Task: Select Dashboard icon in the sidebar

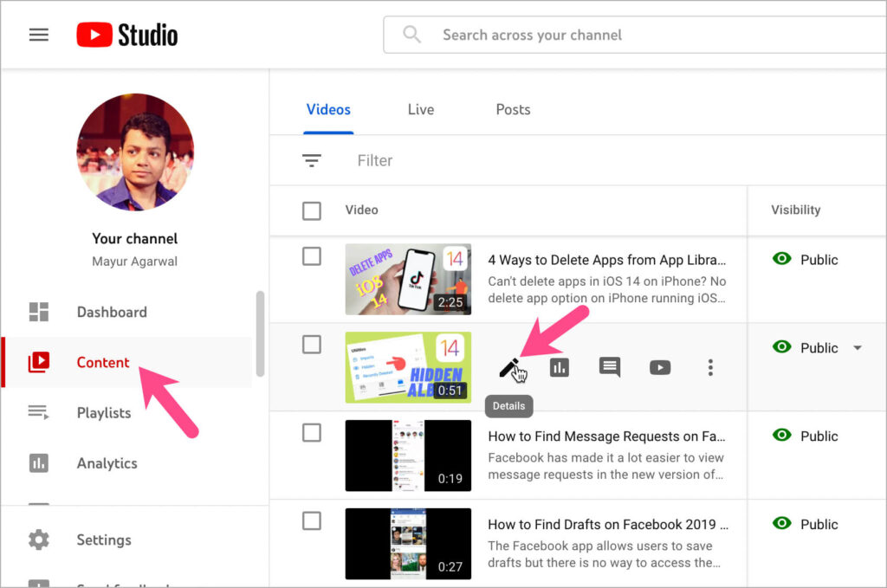Action: (38, 312)
